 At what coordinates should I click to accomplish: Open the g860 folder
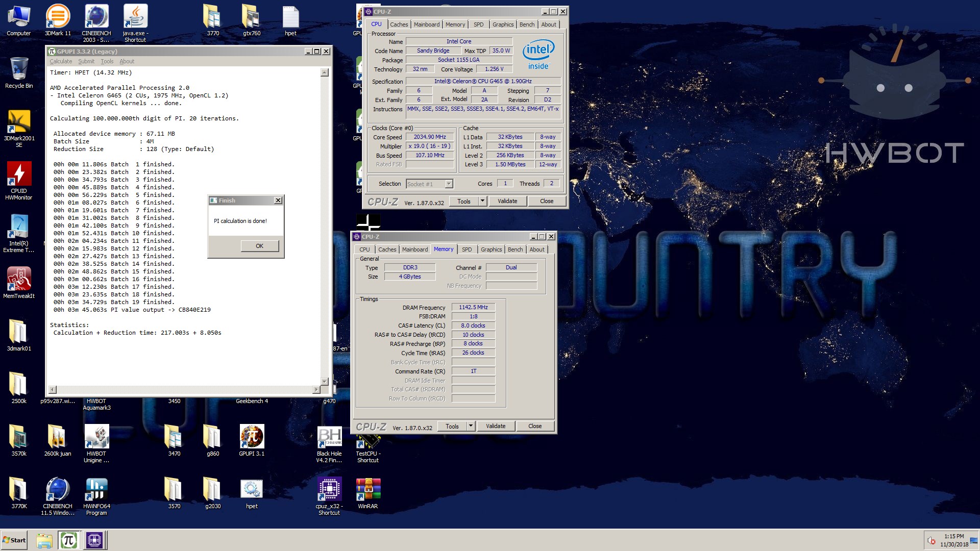(213, 441)
